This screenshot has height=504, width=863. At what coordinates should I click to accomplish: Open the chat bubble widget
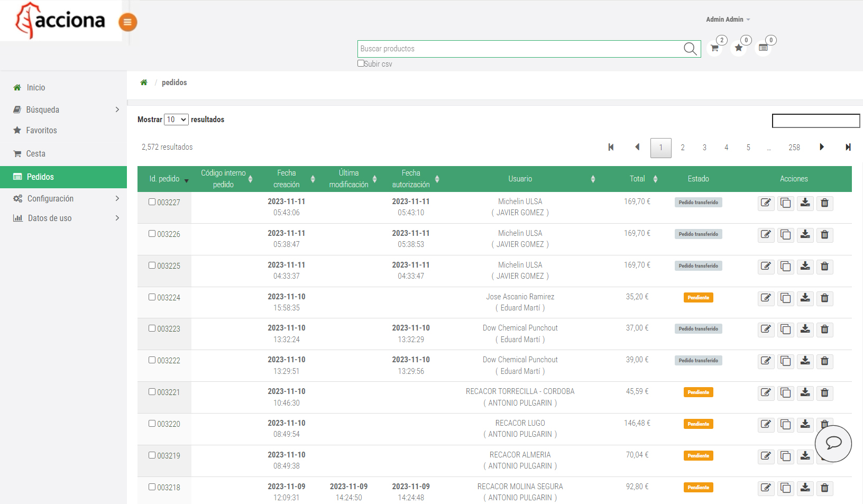coord(833,443)
